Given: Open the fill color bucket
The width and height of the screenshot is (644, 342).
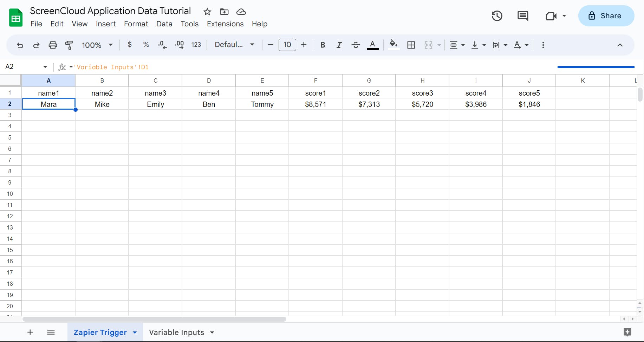Looking at the screenshot, I should point(393,45).
